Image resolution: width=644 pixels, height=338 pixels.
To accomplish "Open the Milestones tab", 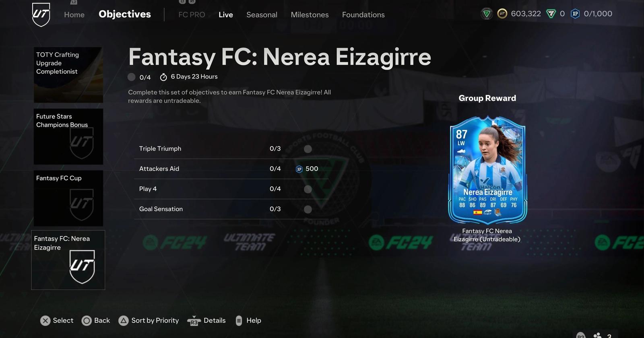I will (310, 14).
